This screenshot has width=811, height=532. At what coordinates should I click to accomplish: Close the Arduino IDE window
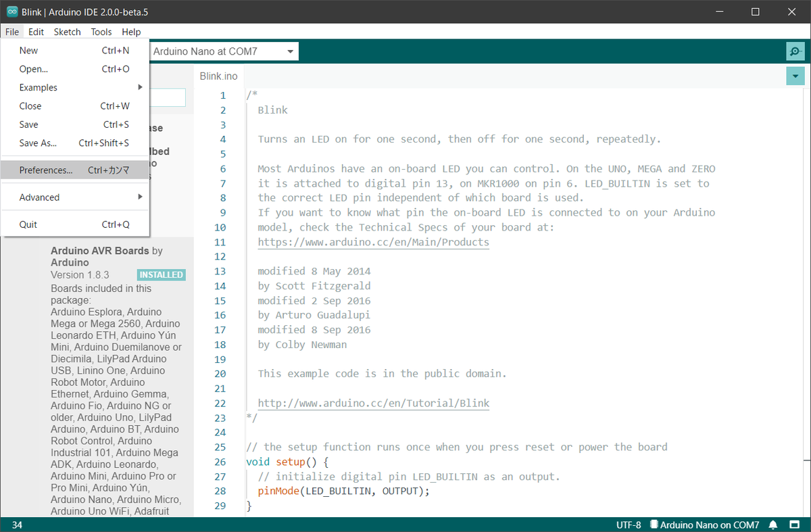click(x=793, y=11)
